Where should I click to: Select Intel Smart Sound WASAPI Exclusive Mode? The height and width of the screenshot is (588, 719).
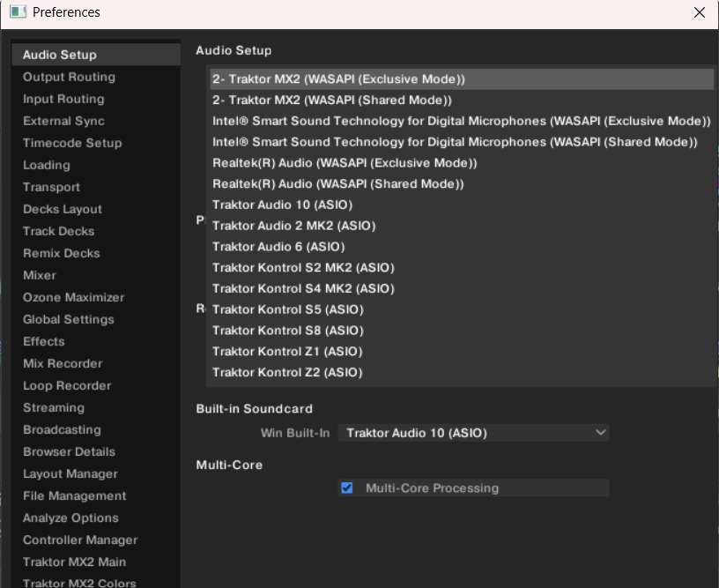tap(462, 121)
